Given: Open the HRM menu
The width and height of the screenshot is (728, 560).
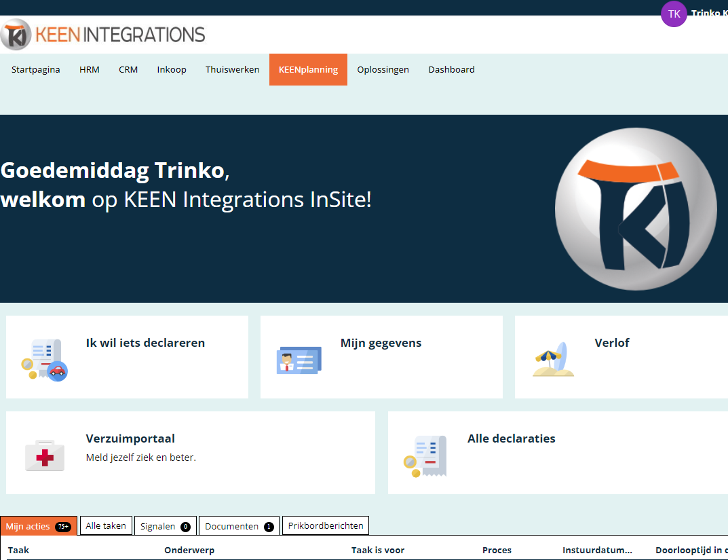Looking at the screenshot, I should pyautogui.click(x=89, y=70).
